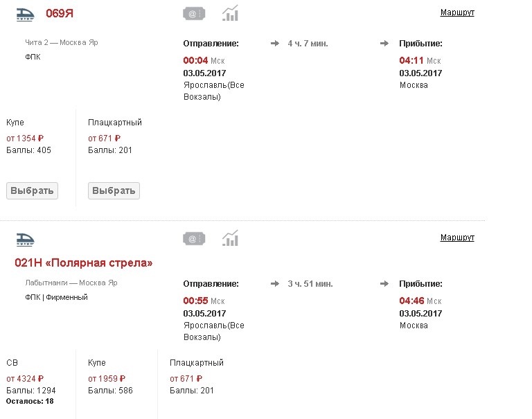Open the statistics chart icon for train 021Н
The height and width of the screenshot is (419, 532).
[x=230, y=239]
